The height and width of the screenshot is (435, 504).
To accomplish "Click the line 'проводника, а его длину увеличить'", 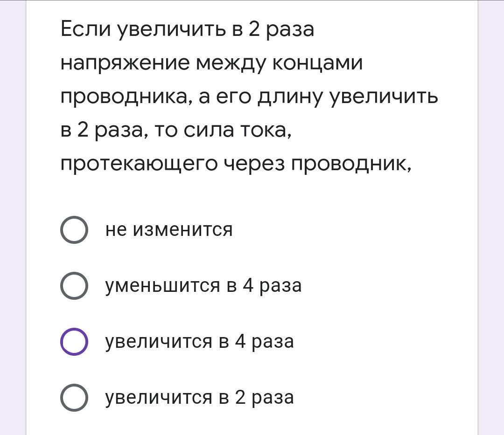I will (x=249, y=97).
